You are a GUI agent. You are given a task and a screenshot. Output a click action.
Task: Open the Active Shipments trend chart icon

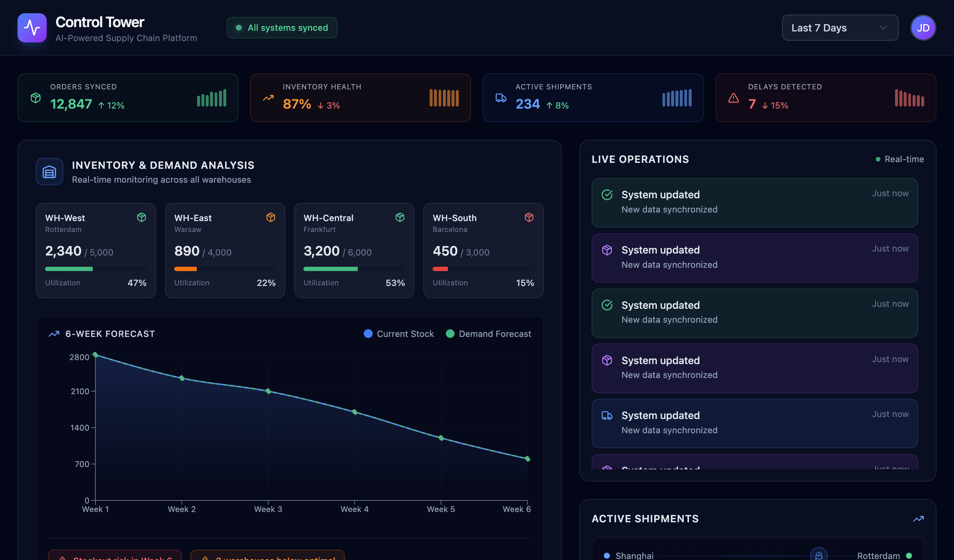coord(918,518)
